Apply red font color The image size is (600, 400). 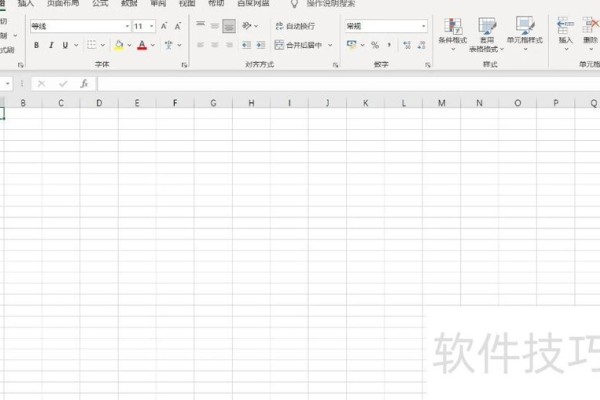pyautogui.click(x=142, y=45)
